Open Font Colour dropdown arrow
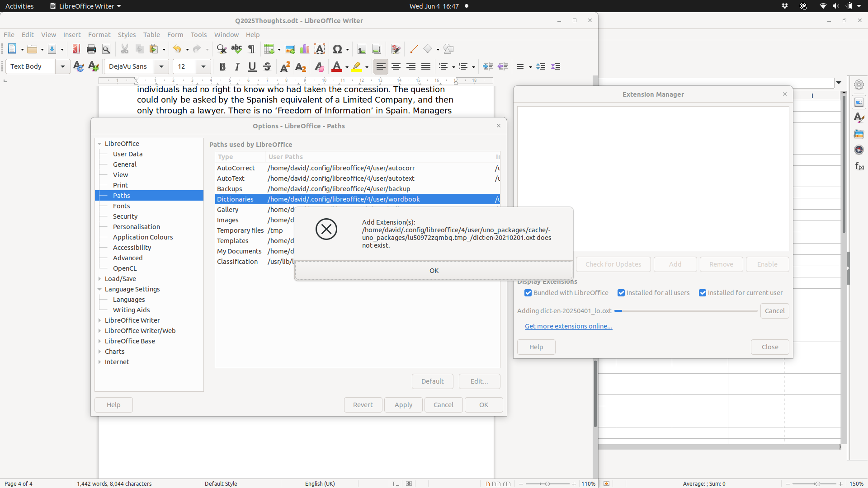This screenshot has width=868, height=488. pyautogui.click(x=347, y=67)
